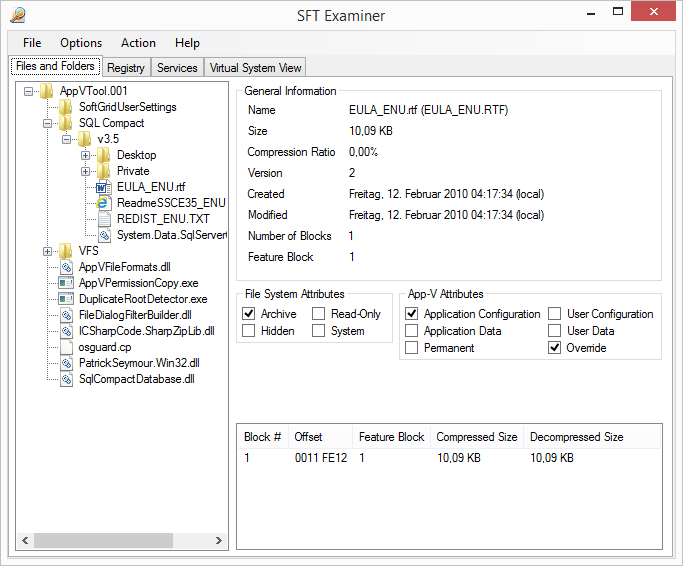The height and width of the screenshot is (566, 683).
Task: Toggle the Hidden checkbox
Action: [249, 331]
